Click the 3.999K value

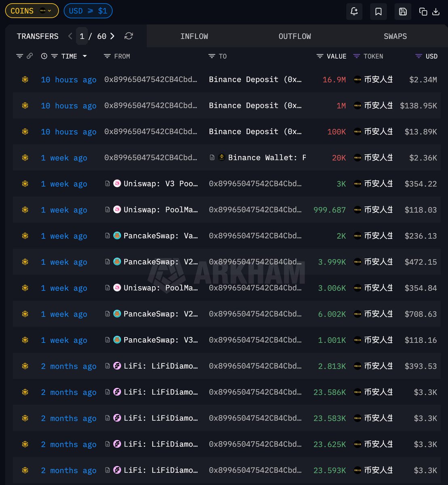[x=332, y=262]
